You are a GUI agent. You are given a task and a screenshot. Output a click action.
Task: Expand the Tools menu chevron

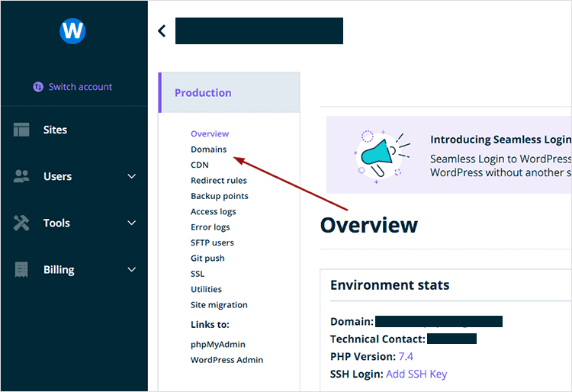point(131,223)
